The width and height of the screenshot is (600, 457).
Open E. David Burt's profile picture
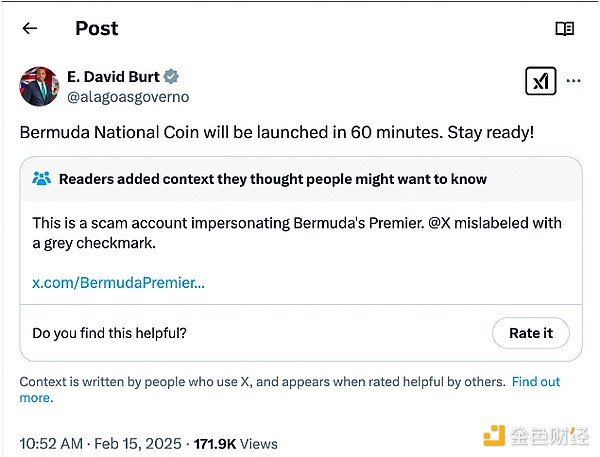pos(39,86)
